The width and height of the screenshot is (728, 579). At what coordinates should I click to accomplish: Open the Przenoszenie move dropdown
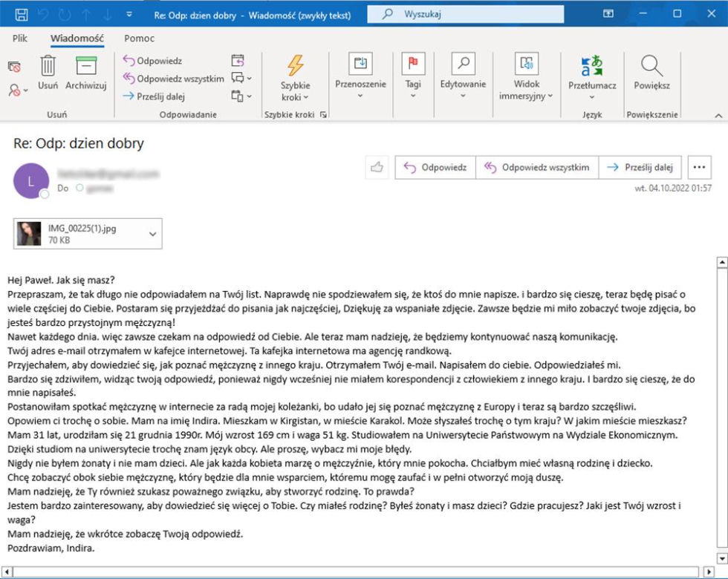[x=360, y=76]
